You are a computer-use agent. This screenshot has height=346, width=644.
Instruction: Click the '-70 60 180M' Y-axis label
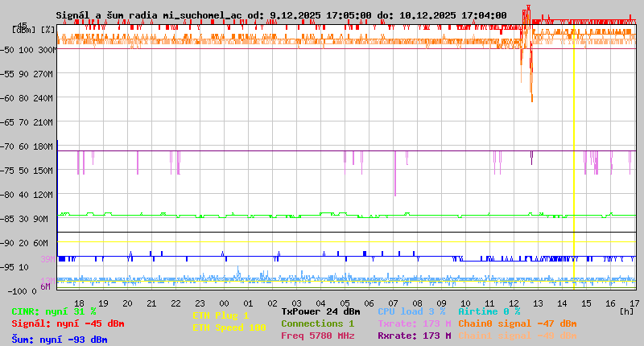(27, 146)
